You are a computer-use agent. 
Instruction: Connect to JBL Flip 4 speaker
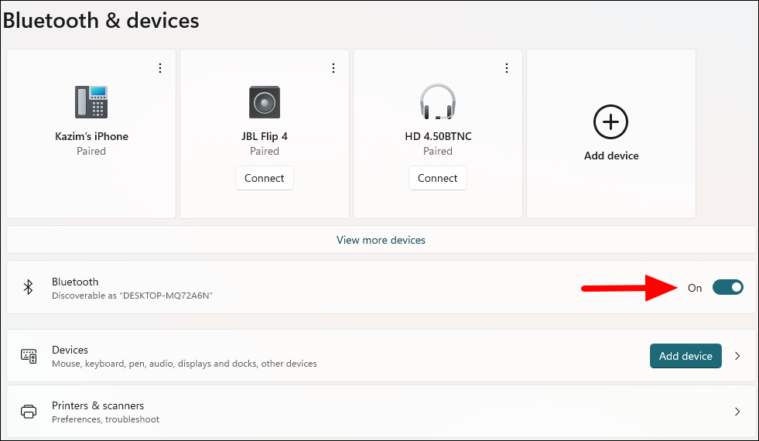point(264,178)
